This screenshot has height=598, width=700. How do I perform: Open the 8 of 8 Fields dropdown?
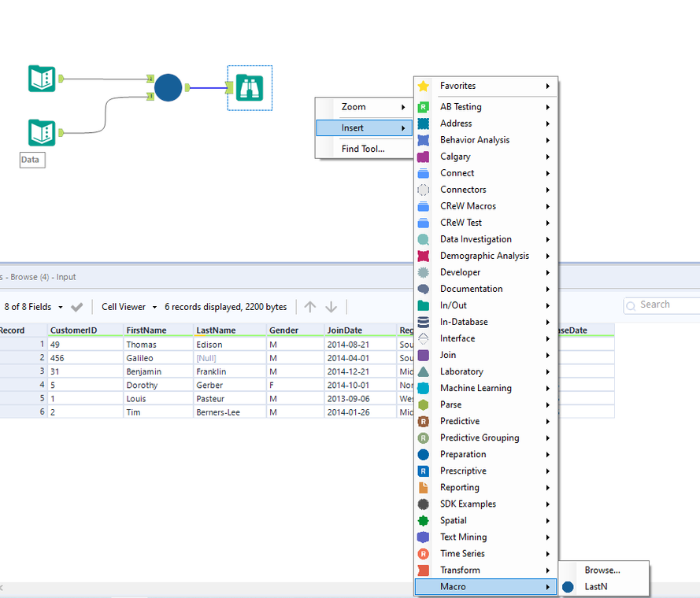pos(34,307)
